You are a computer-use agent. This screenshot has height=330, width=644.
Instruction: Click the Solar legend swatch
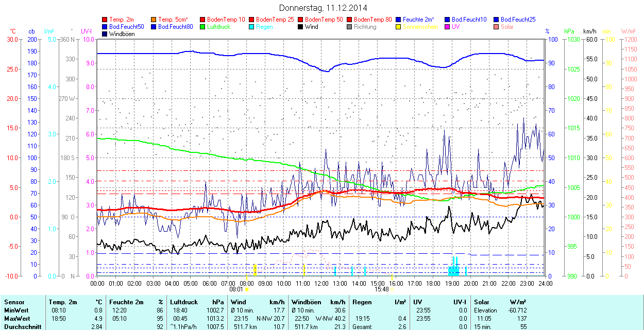pyautogui.click(x=497, y=27)
